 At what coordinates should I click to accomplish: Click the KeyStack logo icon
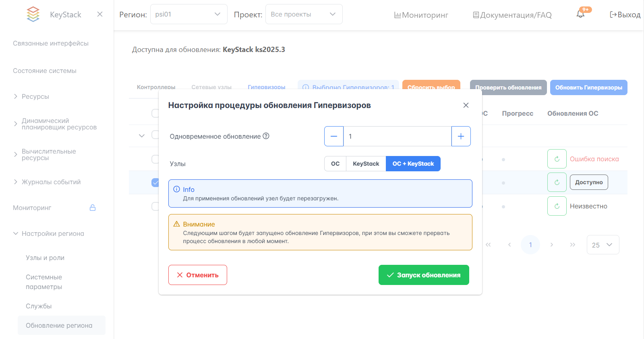coord(33,15)
